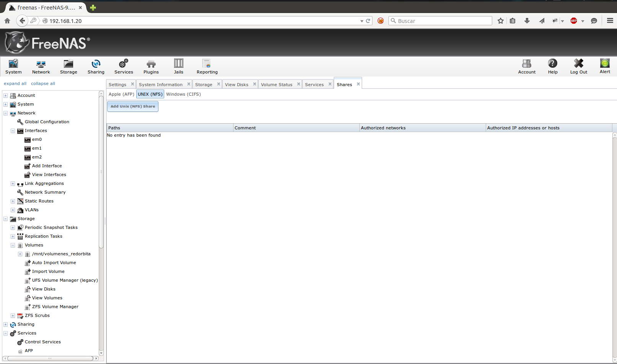Click Add Unix (NFS) Share button
This screenshot has width=617, height=364.
133,106
